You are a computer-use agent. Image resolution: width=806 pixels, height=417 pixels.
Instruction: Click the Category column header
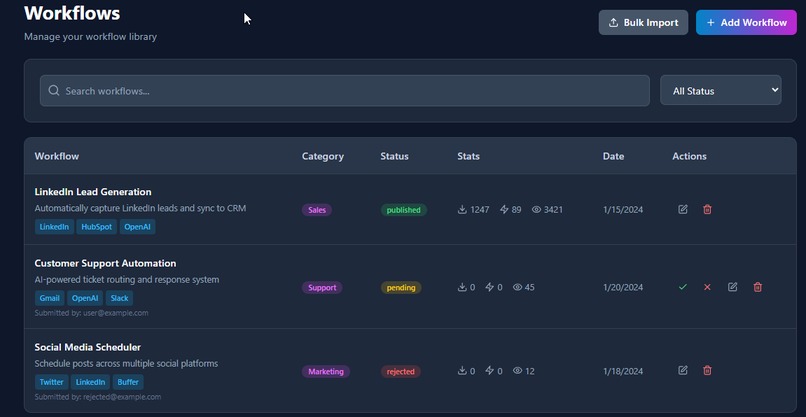click(x=323, y=156)
